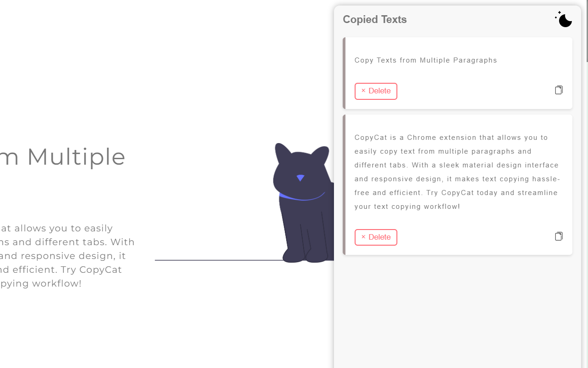Click the Copied Texts panel header
The height and width of the screenshot is (368, 588).
[x=374, y=19]
